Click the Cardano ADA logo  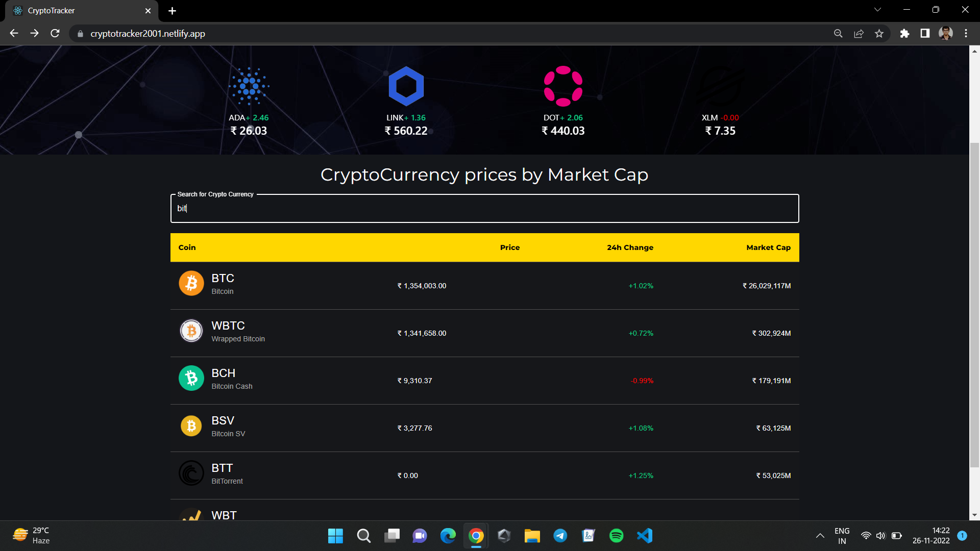249,85
